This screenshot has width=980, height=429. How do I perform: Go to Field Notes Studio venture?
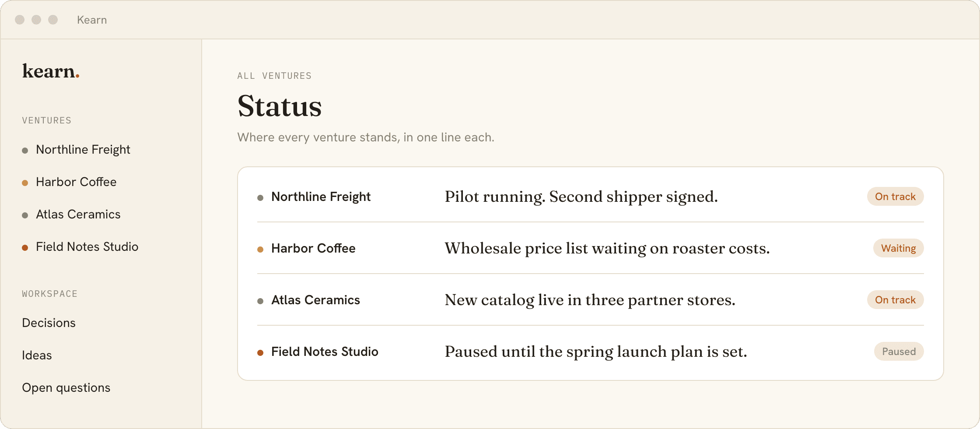tap(87, 247)
